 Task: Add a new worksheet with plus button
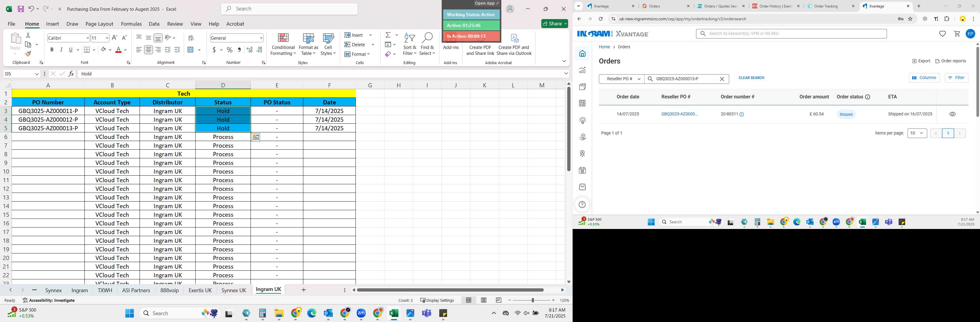(303, 290)
